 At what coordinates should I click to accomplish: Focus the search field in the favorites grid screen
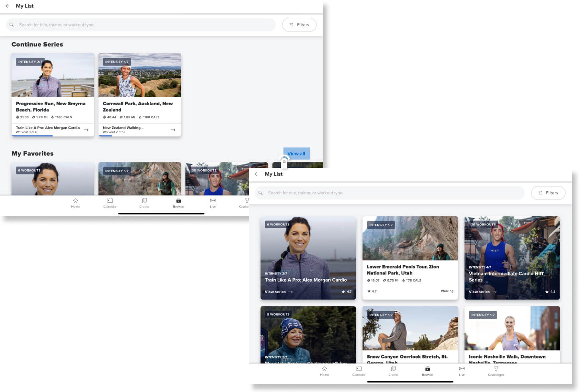tap(390, 193)
